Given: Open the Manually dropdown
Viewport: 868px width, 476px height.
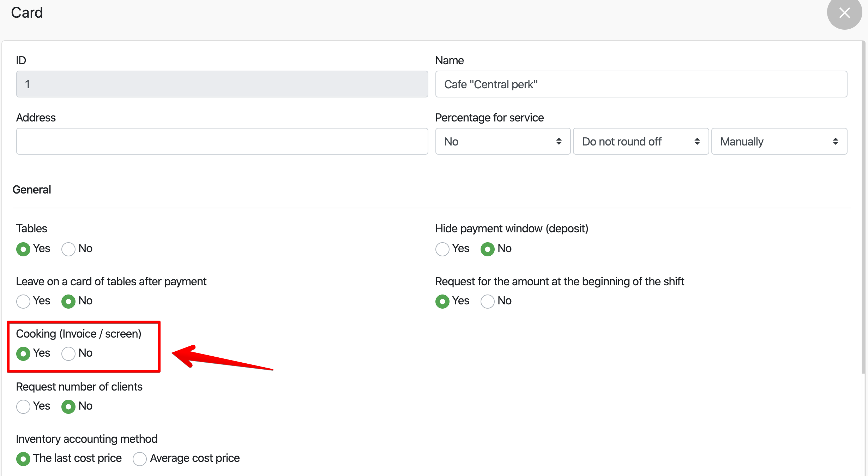Looking at the screenshot, I should point(779,141).
